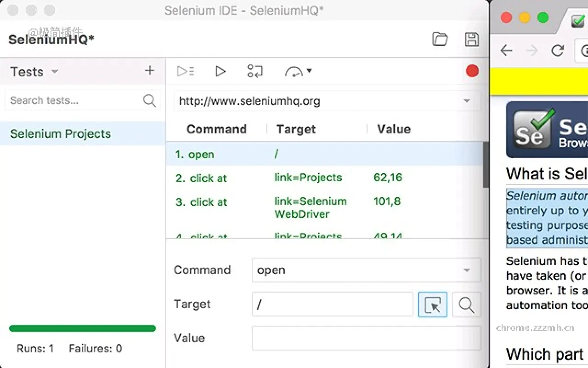
Task: Toggle recording with the red record button
Action: [472, 71]
